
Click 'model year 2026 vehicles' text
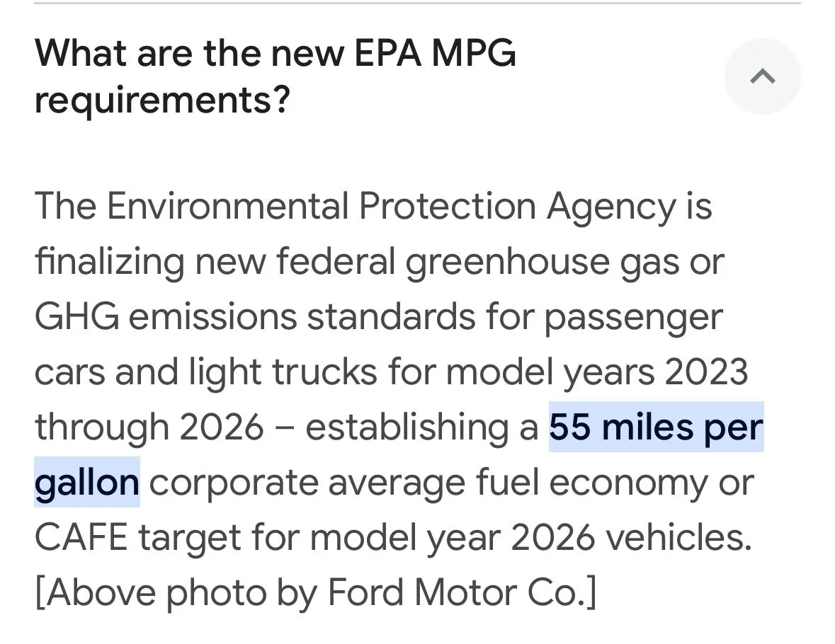[530, 538]
